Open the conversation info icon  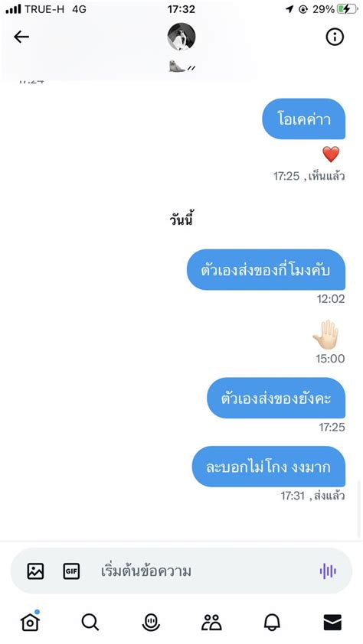coord(334,37)
